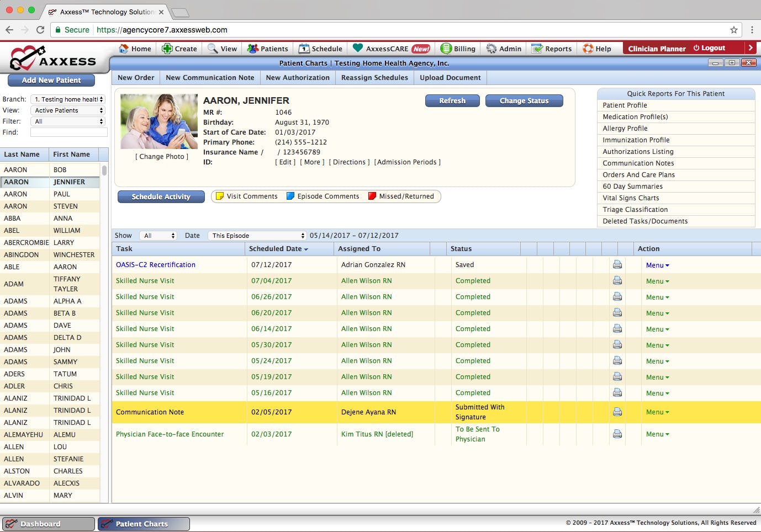Click print icon for OASIS-C2 Recertification row
Screen dimensions: 761x532
pyautogui.click(x=617, y=265)
